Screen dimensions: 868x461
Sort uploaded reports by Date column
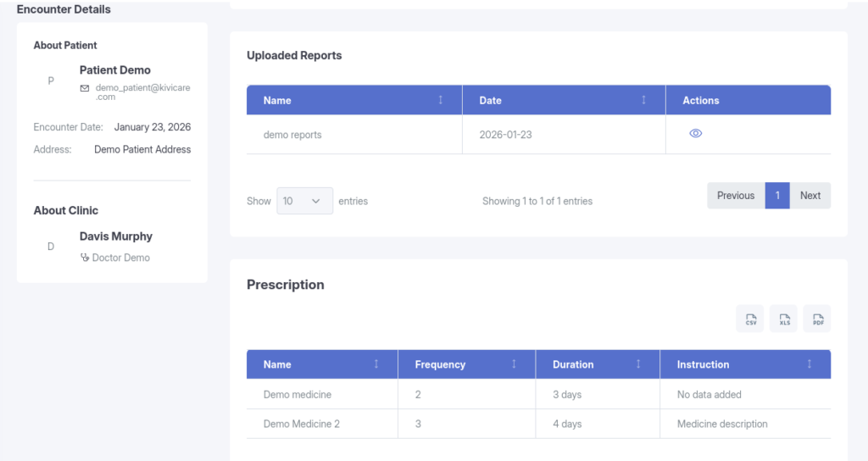643,100
